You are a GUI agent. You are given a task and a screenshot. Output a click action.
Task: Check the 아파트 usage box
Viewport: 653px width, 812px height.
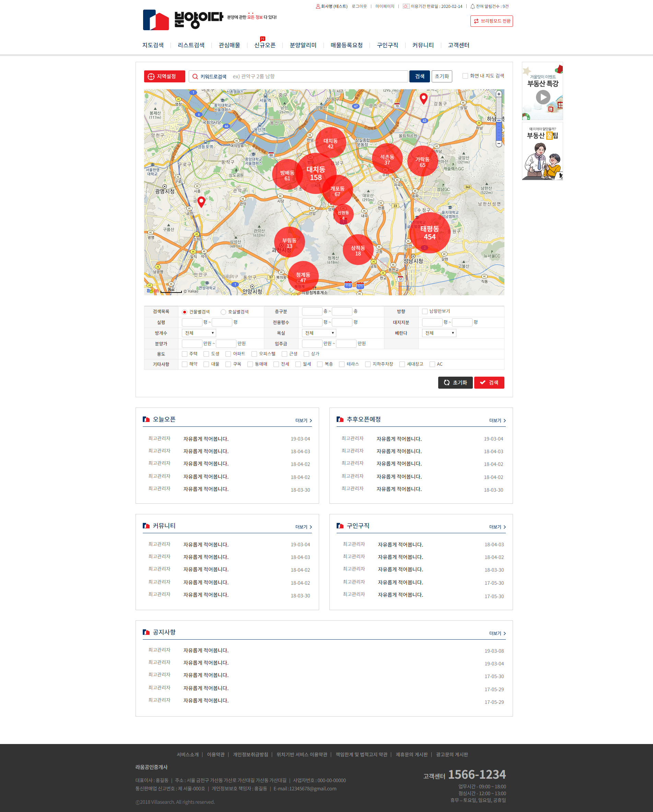pyautogui.click(x=228, y=354)
